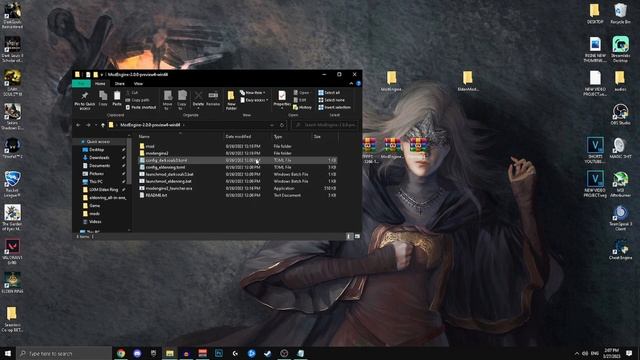Image resolution: width=640 pixels, height=360 pixels.
Task: Click taskbar Type here to search box
Action: (64, 353)
